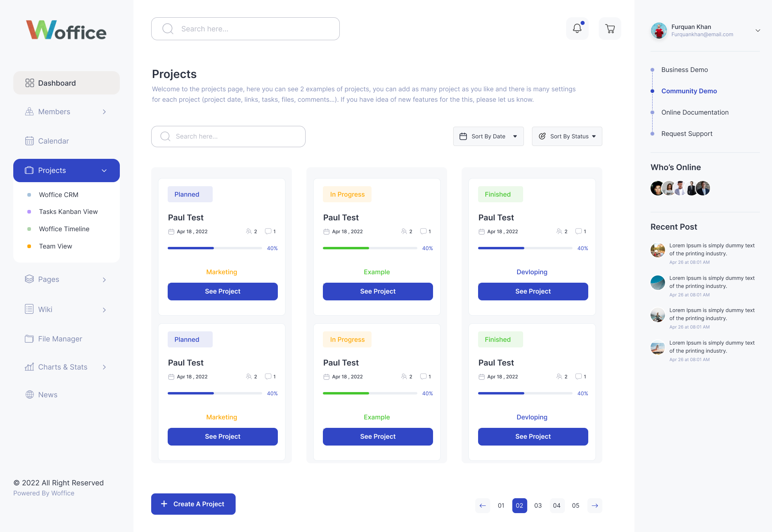Open Tasks Kanban View
The image size is (772, 532).
tap(68, 212)
